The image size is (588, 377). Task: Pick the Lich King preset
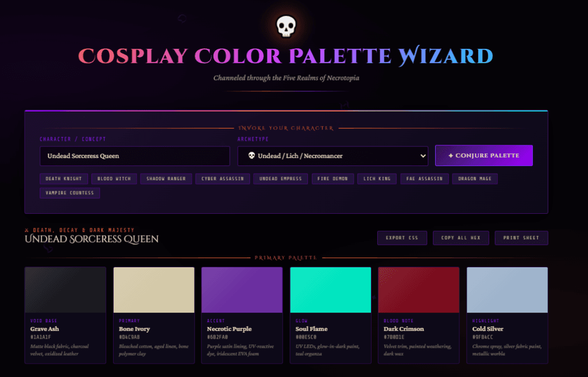[x=377, y=179]
